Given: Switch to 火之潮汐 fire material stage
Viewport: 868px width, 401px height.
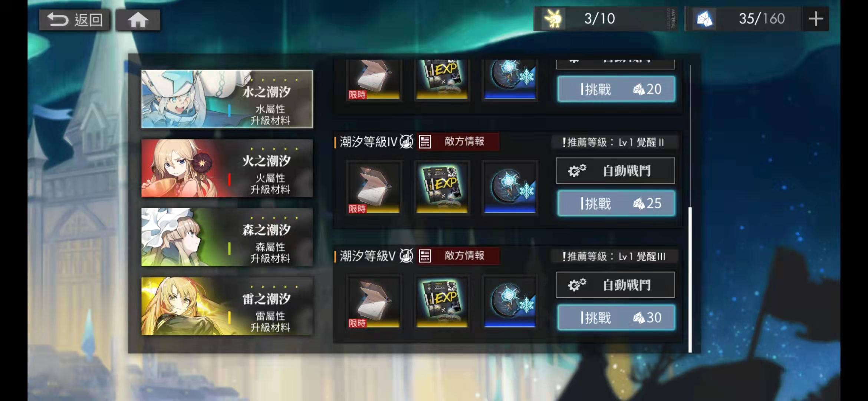Looking at the screenshot, I should point(227,168).
